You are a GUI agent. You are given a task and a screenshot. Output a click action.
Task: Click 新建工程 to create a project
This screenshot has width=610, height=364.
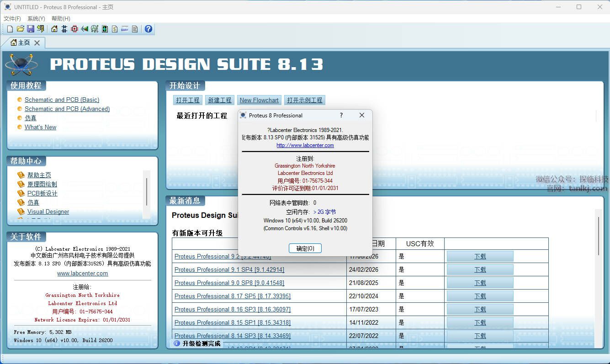220,100
